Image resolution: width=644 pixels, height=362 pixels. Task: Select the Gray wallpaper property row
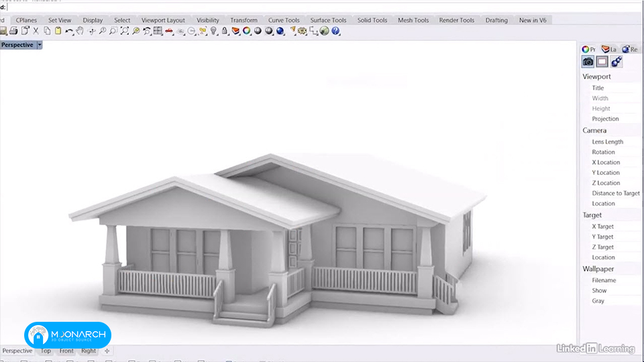pos(611,301)
